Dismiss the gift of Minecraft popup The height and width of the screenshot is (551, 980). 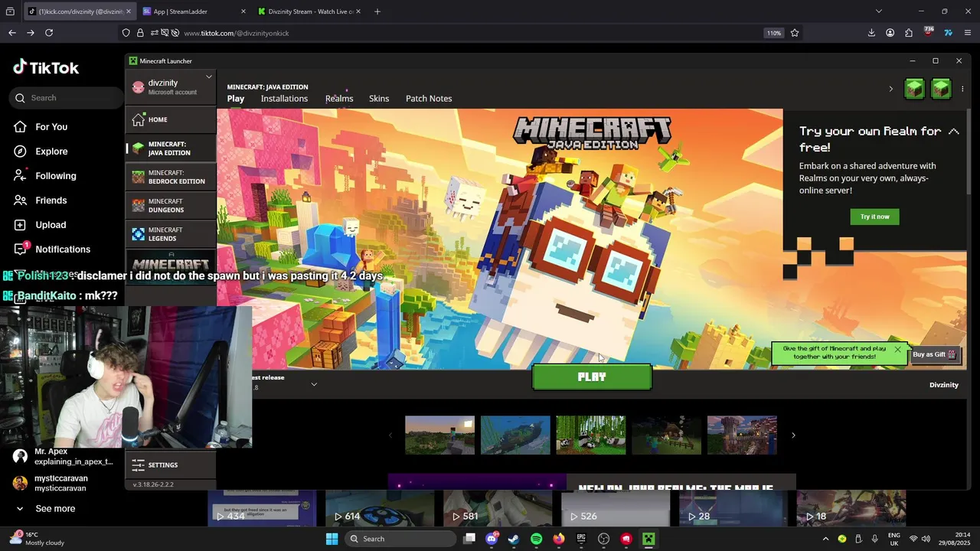[x=897, y=350]
